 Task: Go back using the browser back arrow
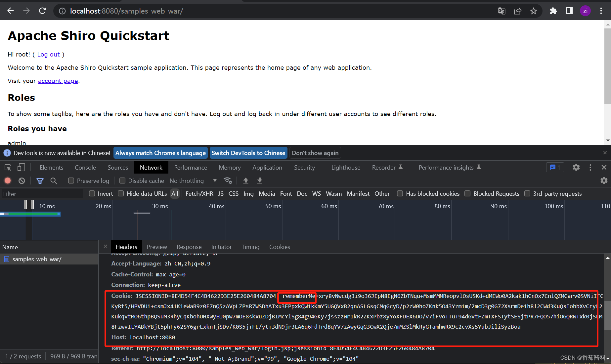[11, 11]
